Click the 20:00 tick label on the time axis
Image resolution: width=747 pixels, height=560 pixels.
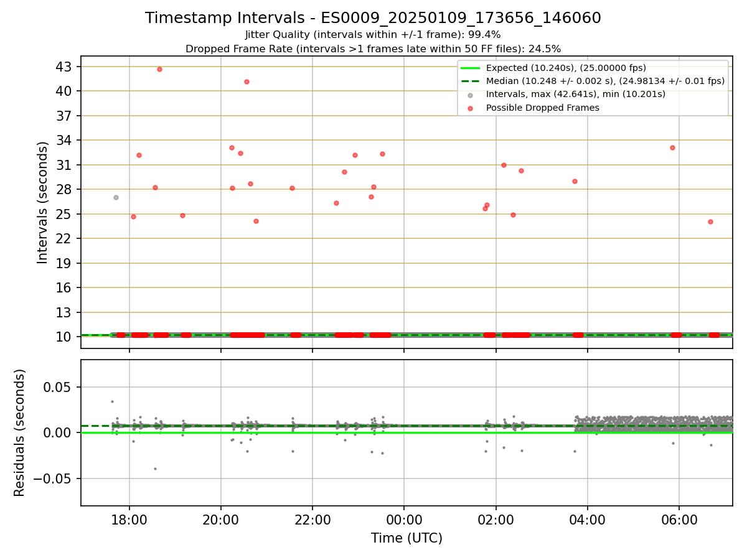pyautogui.click(x=221, y=519)
